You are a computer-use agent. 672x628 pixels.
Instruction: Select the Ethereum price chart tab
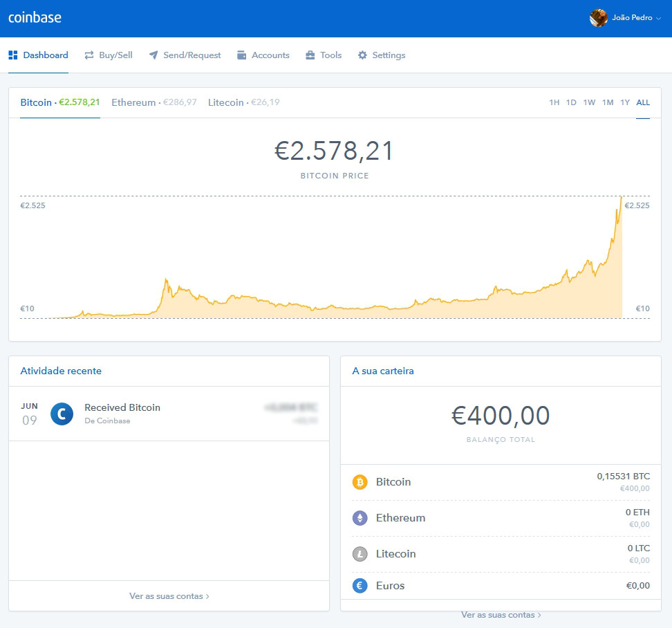tap(154, 102)
